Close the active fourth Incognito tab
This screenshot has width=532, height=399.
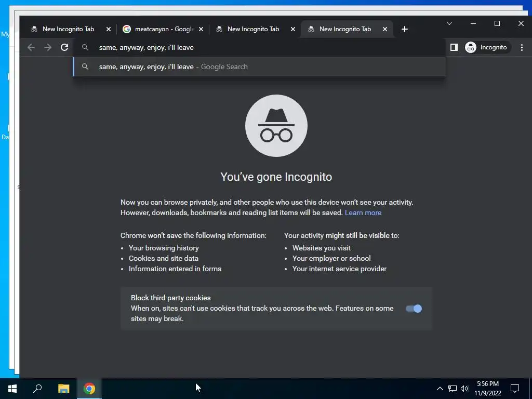tap(385, 29)
